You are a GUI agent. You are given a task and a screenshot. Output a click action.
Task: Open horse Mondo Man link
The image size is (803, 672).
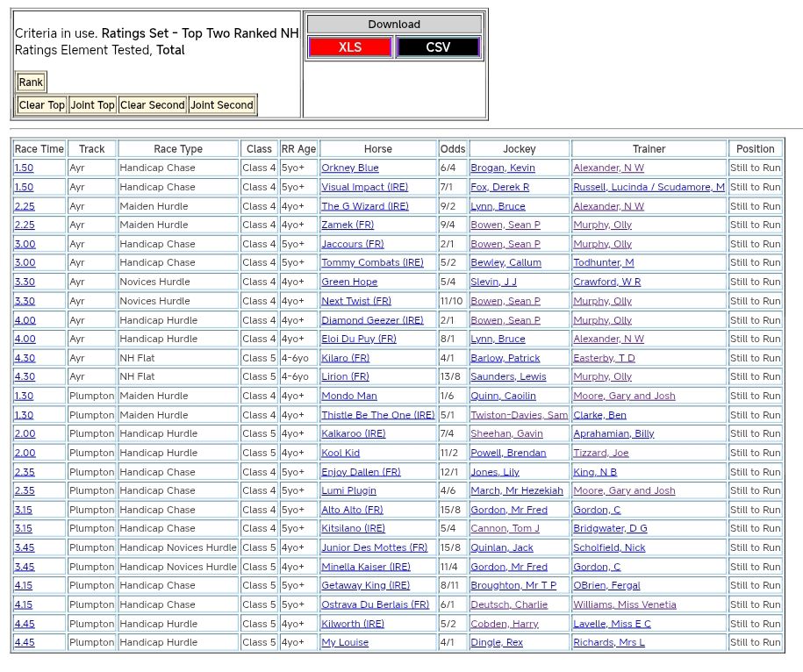pos(348,396)
